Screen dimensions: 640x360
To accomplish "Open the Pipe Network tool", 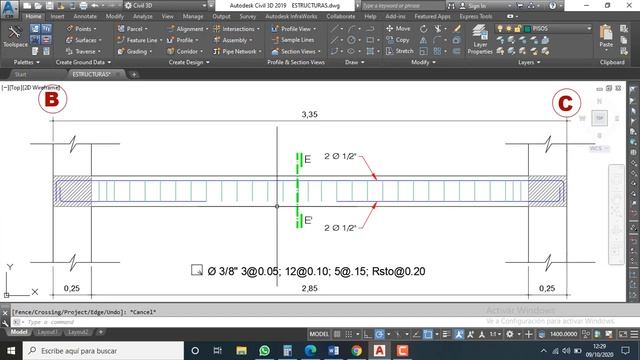I will [x=237, y=51].
